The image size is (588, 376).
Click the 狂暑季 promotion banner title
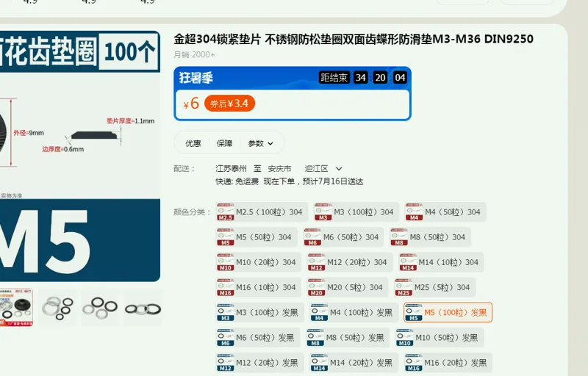click(196, 78)
